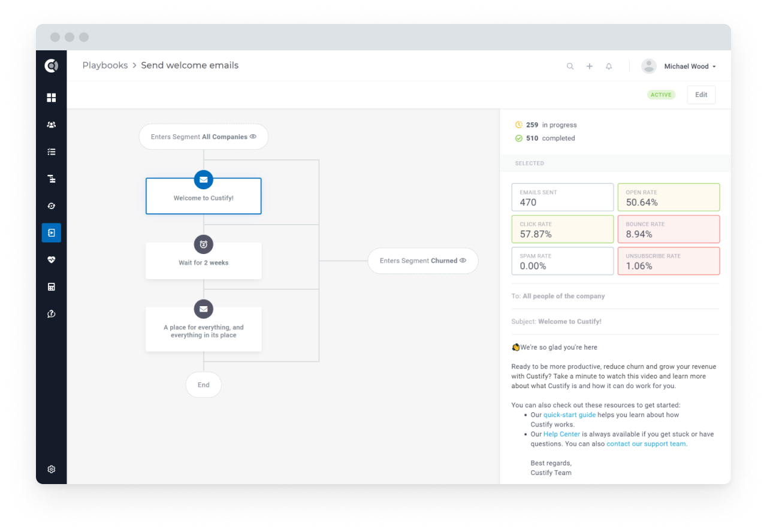Open the highlighted Playbooks icon in sidebar

pos(51,232)
